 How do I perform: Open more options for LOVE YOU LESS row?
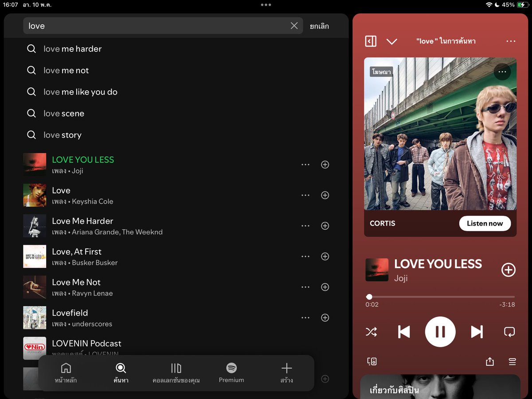305,164
